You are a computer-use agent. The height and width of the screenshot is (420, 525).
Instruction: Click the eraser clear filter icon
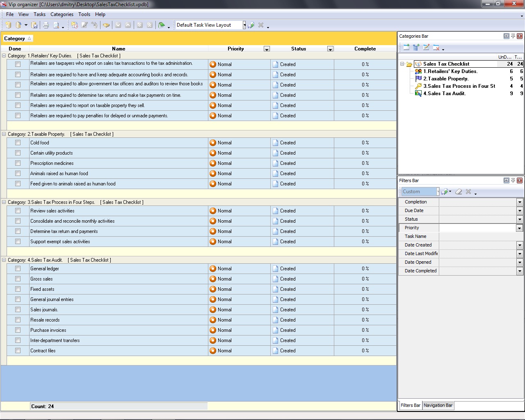point(459,192)
